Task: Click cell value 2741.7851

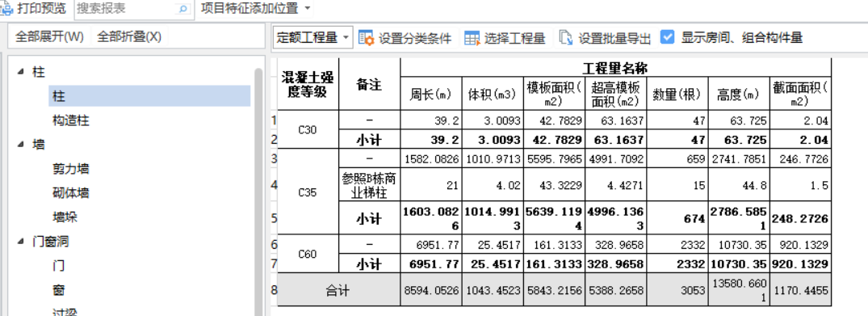Action: 739,158
